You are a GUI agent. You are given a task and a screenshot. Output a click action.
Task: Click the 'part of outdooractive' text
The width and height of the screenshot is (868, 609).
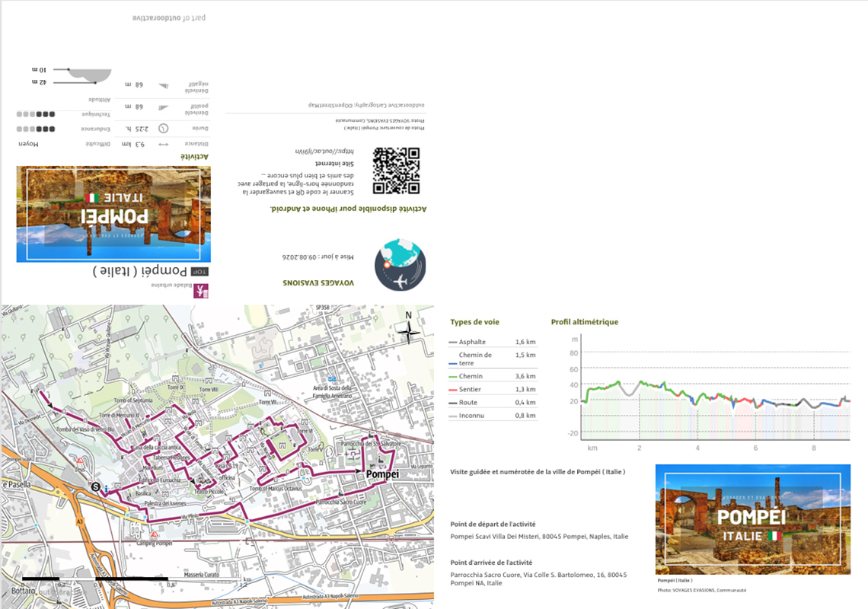pyautogui.click(x=169, y=18)
